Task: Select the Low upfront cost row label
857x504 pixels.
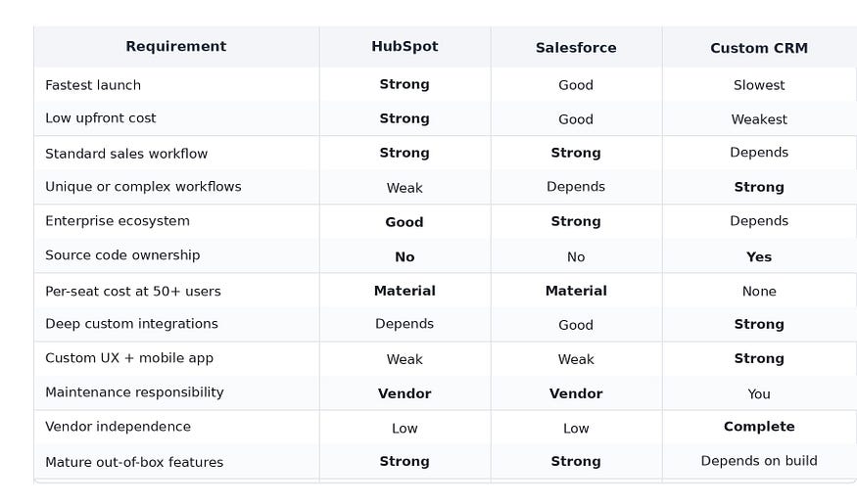Action: (101, 118)
